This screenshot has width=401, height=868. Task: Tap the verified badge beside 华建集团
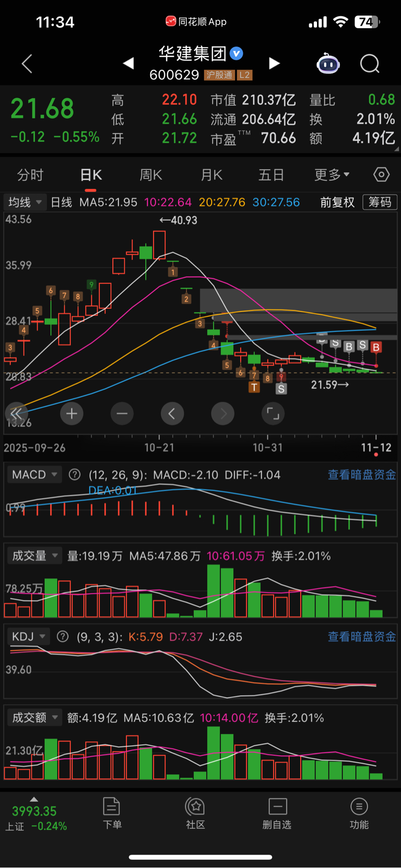coord(237,53)
